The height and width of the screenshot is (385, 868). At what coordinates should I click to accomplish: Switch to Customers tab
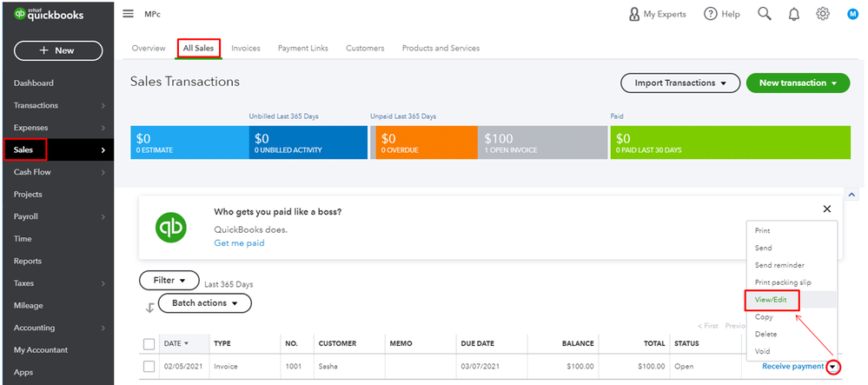(365, 48)
